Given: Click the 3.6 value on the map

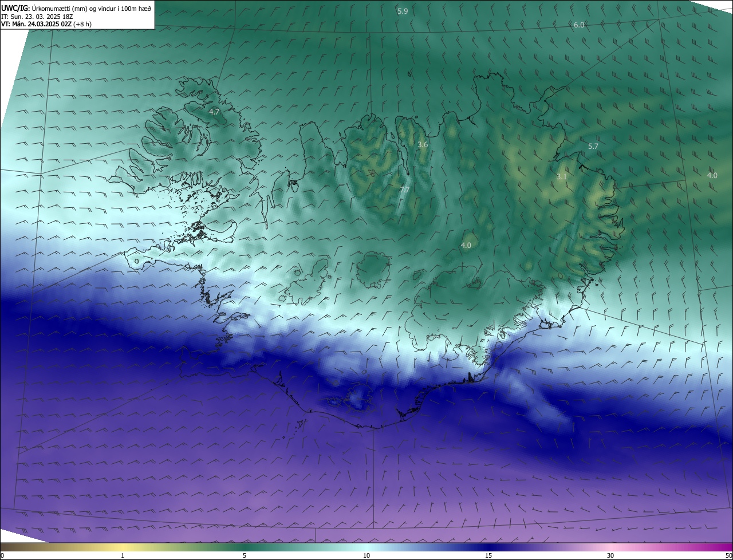Looking at the screenshot, I should 423,145.
